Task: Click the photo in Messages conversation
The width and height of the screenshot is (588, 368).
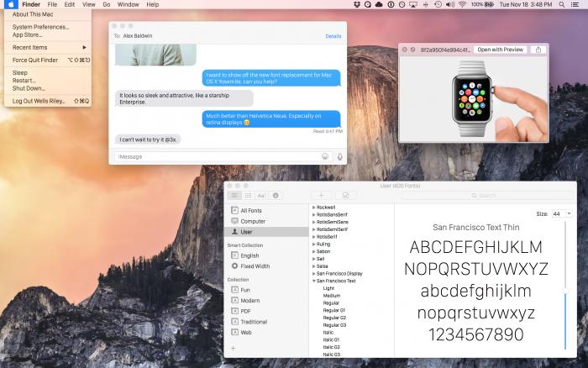Action: [x=155, y=55]
